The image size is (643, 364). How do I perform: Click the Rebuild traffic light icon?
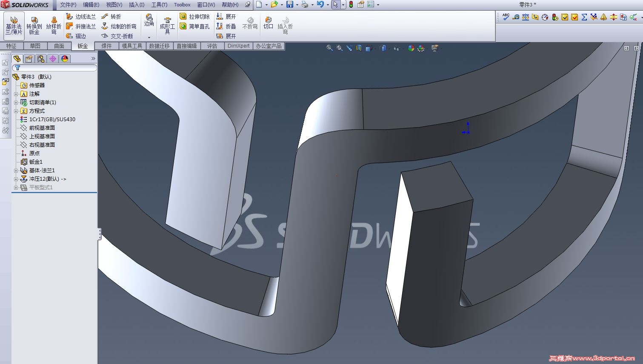351,5
